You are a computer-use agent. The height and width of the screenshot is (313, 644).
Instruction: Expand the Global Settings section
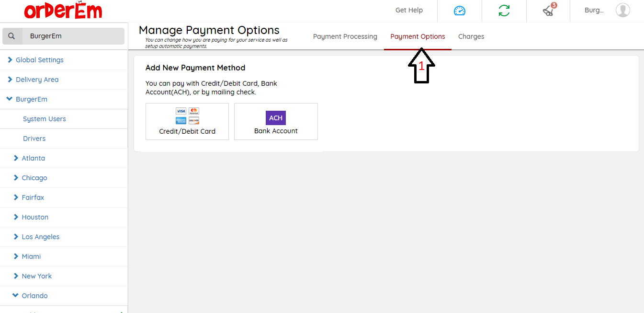pos(10,60)
